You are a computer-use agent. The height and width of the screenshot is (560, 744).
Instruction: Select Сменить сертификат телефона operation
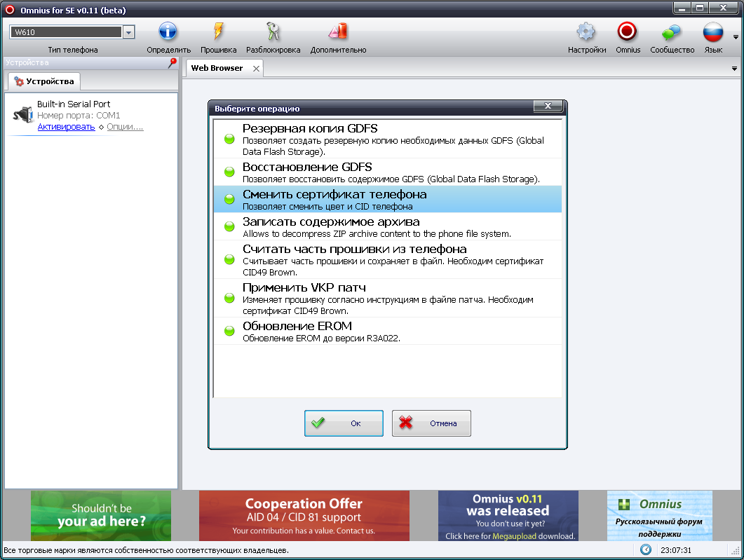387,199
